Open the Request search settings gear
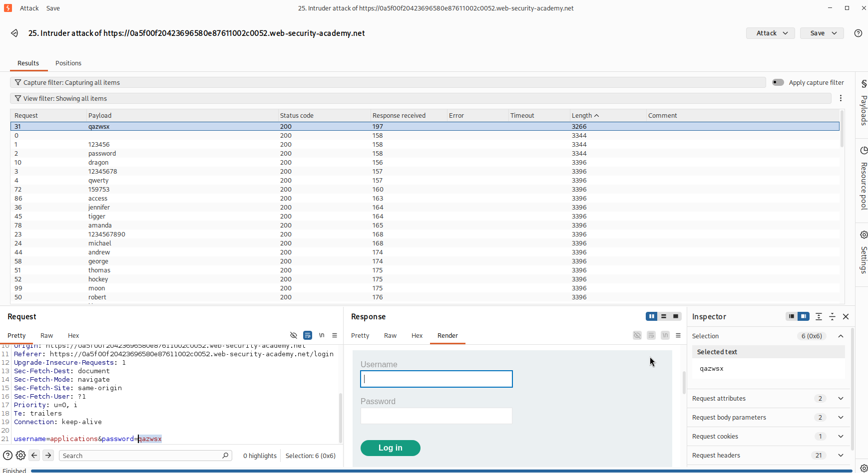This screenshot has height=473, width=868. click(20, 455)
